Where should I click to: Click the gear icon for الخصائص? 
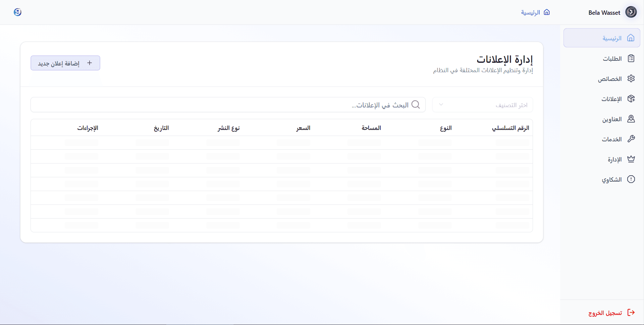point(631,79)
